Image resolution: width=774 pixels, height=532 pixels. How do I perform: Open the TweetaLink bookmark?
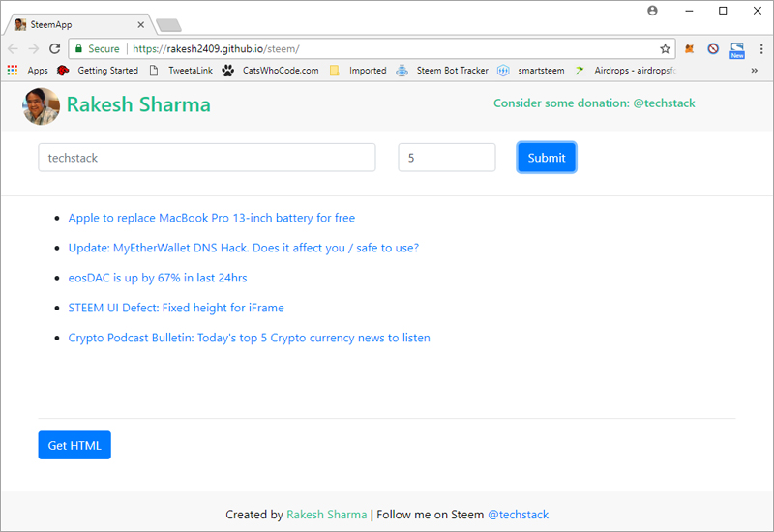click(181, 70)
